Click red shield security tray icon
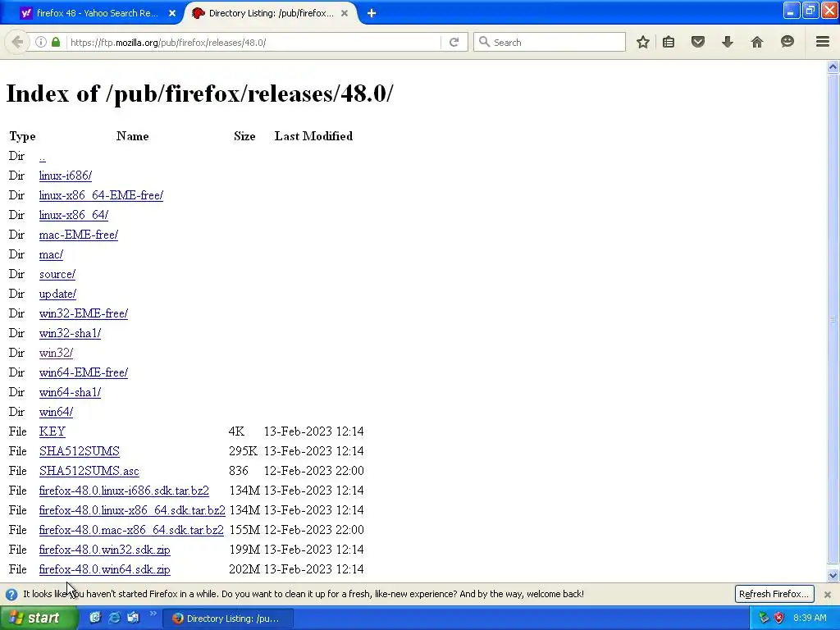840x630 pixels. click(x=779, y=619)
